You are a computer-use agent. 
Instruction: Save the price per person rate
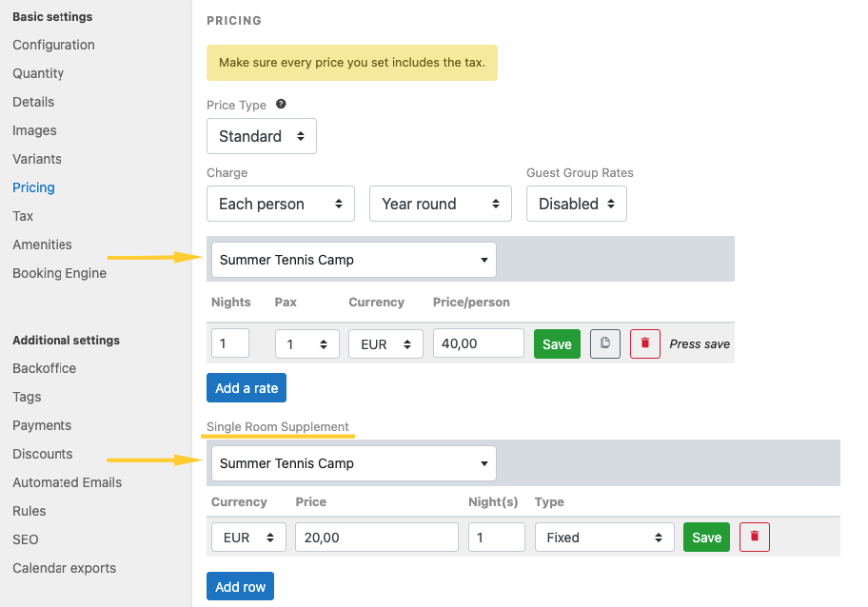point(557,343)
